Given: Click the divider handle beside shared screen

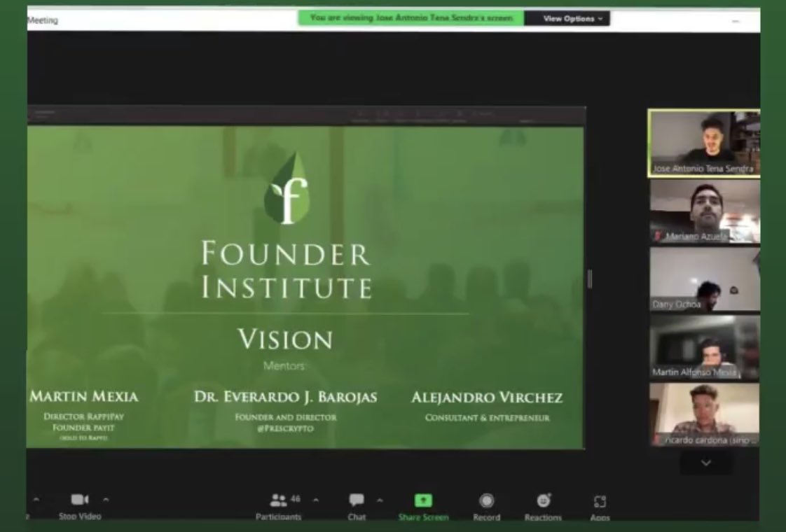Looking at the screenshot, I should pos(590,279).
